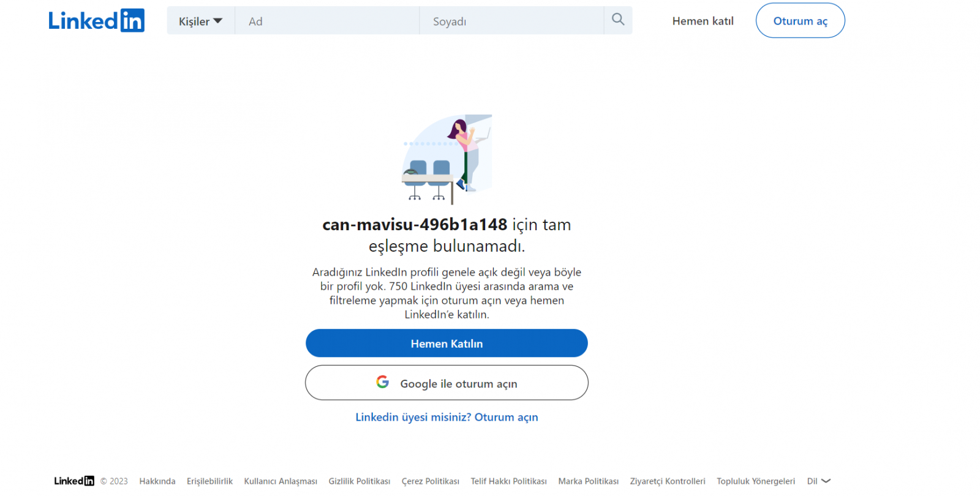Click the Linkedin üyesi misiniz? Oturum açın link
980x496 pixels.
[447, 417]
